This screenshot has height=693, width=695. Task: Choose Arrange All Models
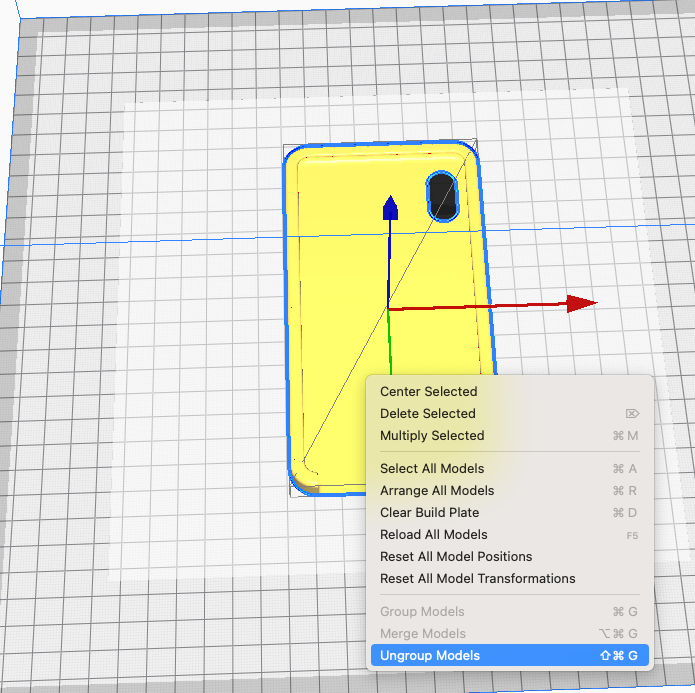click(510, 490)
